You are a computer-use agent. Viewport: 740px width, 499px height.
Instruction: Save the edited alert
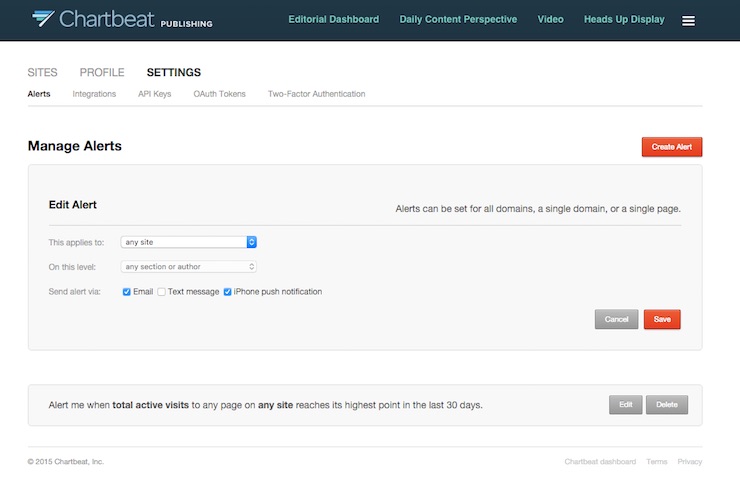662,319
